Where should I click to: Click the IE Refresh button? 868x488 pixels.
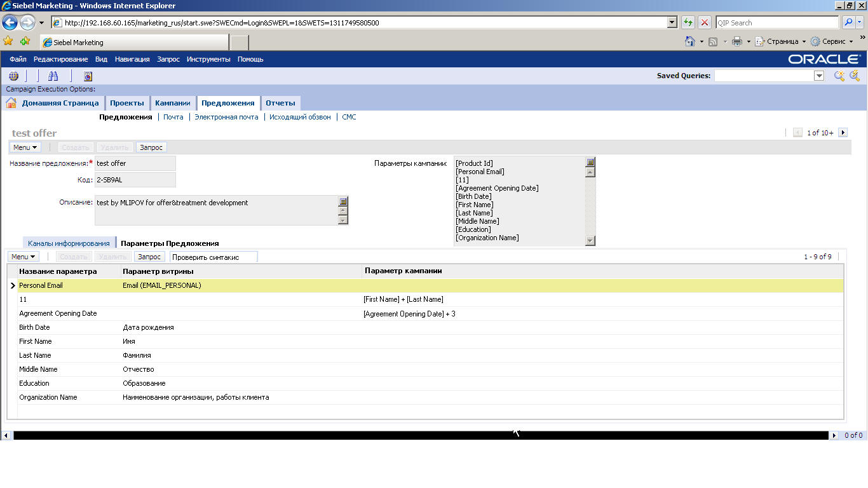[688, 22]
